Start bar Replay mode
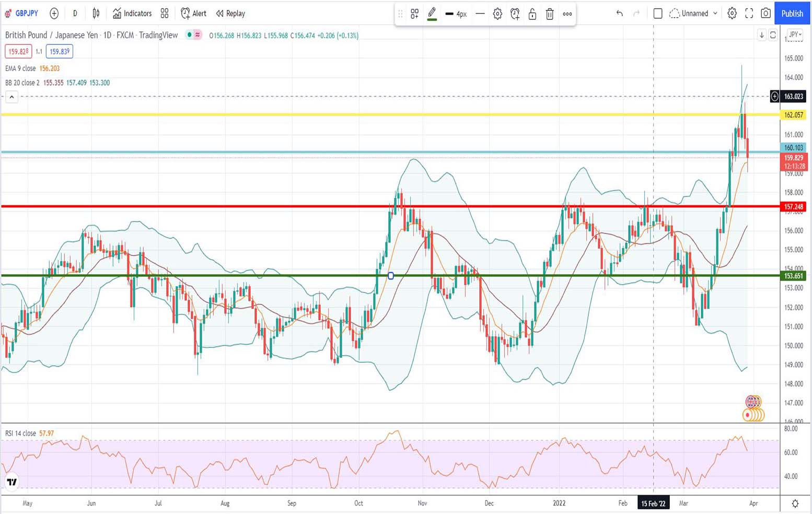The height and width of the screenshot is (514, 812). (x=230, y=14)
